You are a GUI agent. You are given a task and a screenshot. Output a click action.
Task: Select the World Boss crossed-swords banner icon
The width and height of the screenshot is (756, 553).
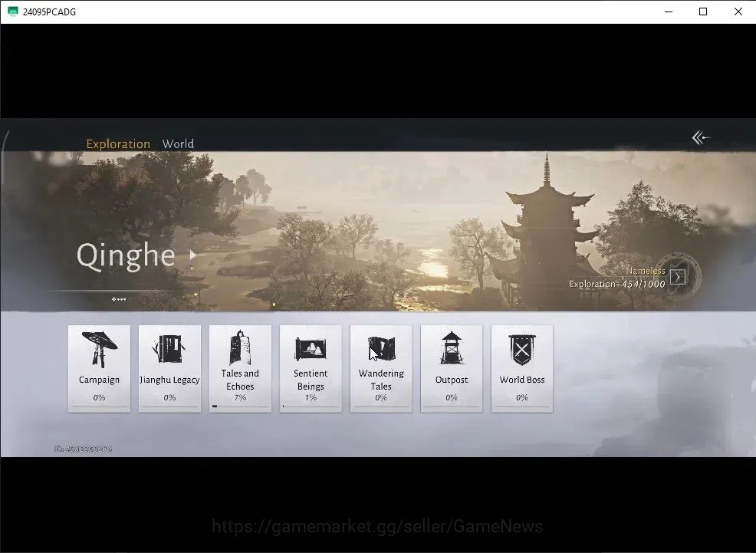pos(522,350)
